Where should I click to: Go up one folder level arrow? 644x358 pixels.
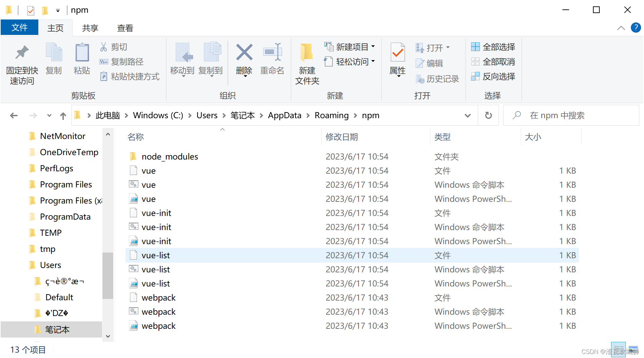coord(63,116)
